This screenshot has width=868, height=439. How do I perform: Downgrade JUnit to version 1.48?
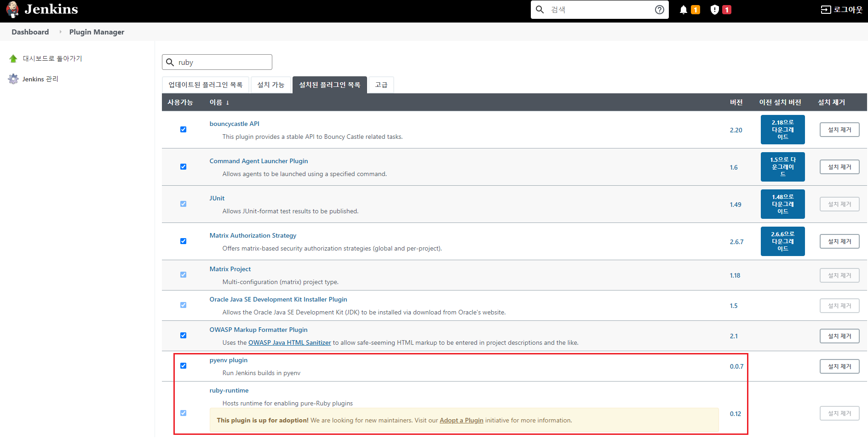point(782,204)
